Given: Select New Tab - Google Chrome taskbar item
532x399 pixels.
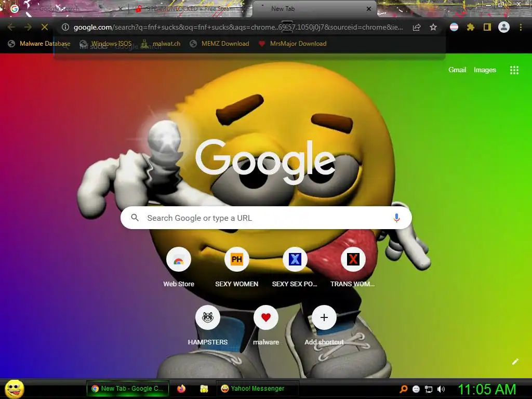Looking at the screenshot, I should point(128,389).
